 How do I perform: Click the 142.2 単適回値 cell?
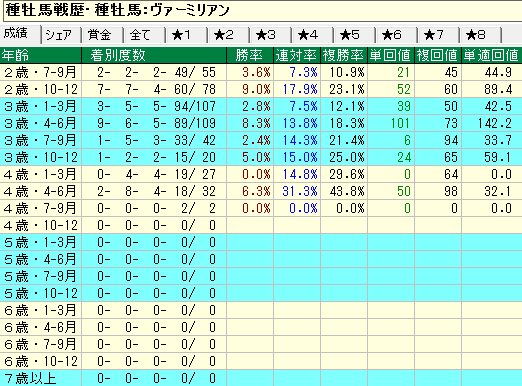coord(492,123)
